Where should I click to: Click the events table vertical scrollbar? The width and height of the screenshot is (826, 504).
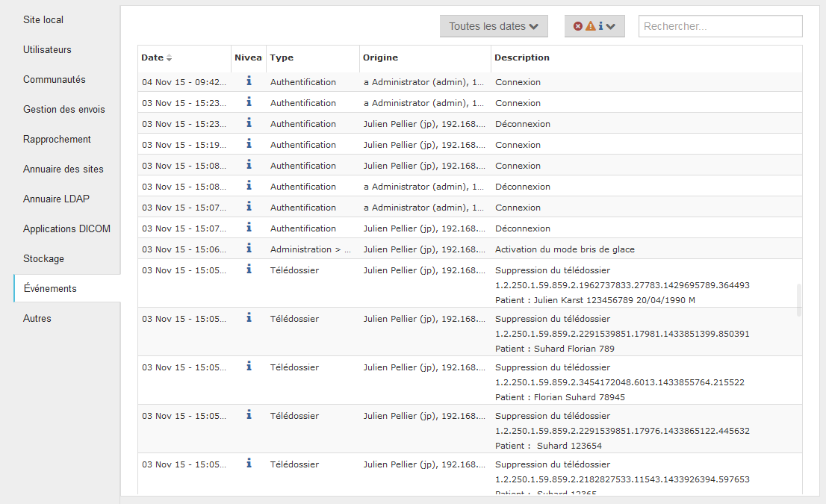tap(798, 300)
